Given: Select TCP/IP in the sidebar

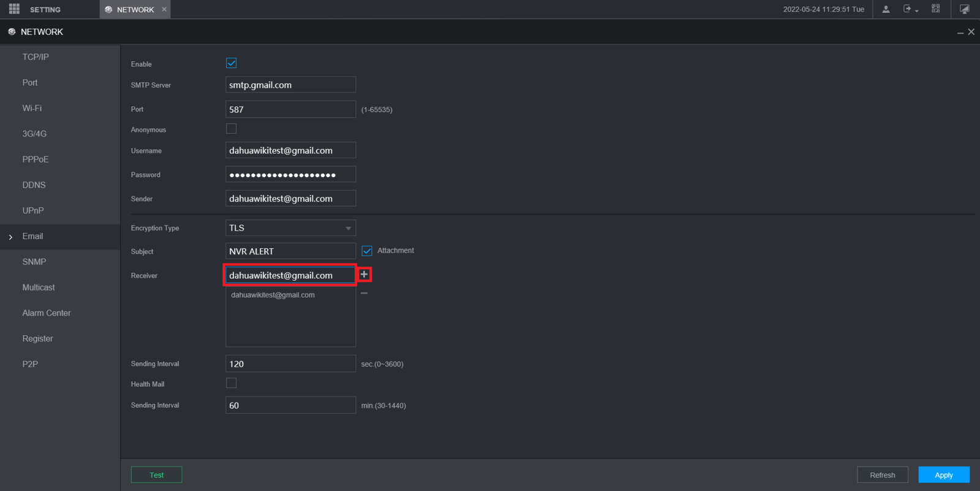Looking at the screenshot, I should pyautogui.click(x=36, y=57).
